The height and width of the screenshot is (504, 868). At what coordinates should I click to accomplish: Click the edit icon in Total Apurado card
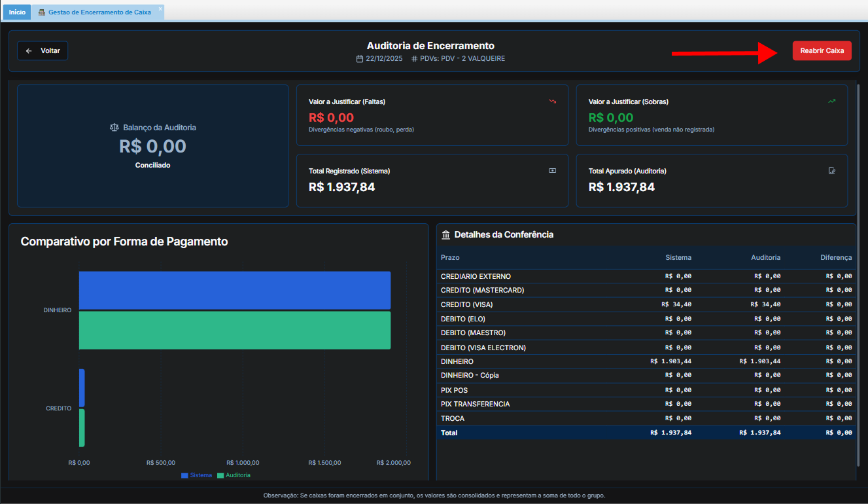tap(832, 171)
